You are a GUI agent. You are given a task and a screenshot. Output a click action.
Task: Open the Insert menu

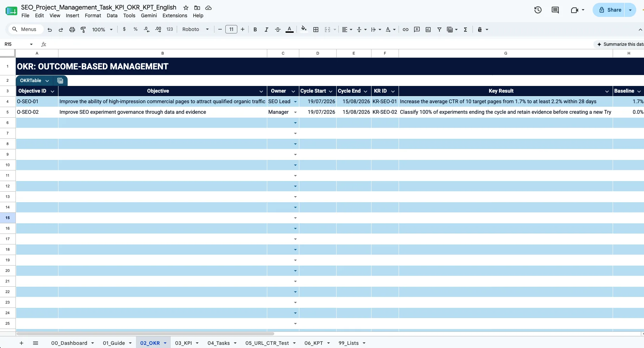click(x=73, y=15)
